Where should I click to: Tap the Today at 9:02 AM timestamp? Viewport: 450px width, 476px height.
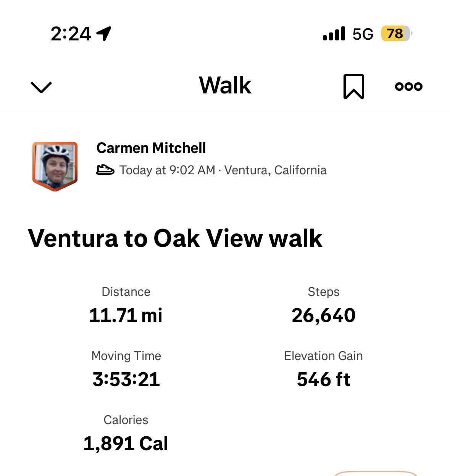point(168,170)
